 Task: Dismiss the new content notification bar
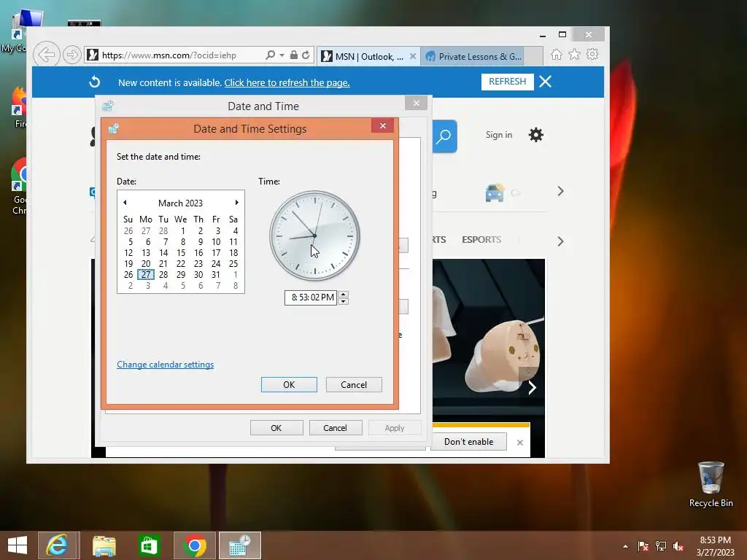(x=546, y=82)
